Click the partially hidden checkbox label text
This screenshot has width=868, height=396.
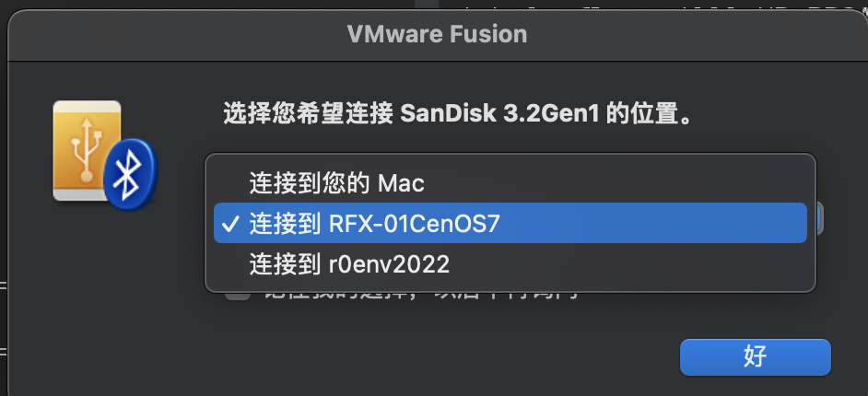[415, 296]
